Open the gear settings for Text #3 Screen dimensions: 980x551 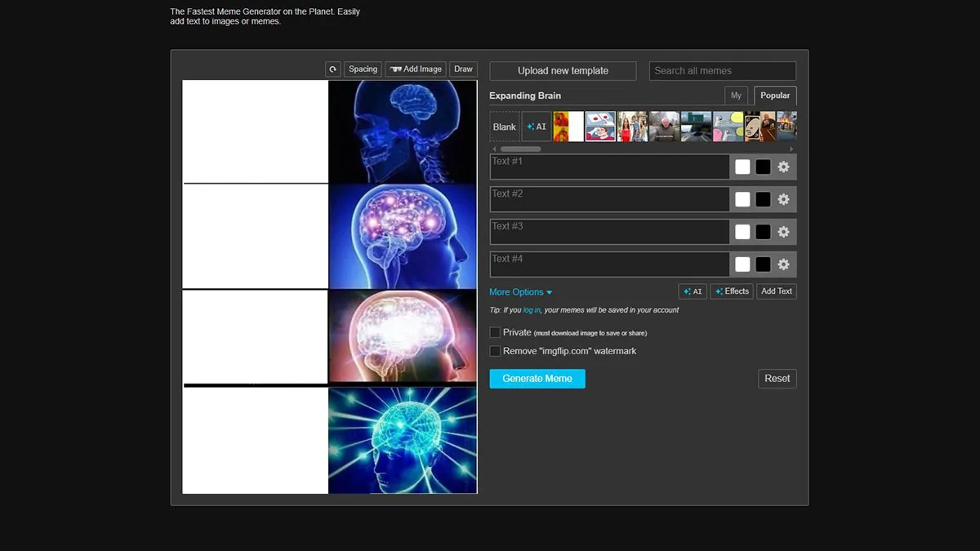(x=784, y=232)
